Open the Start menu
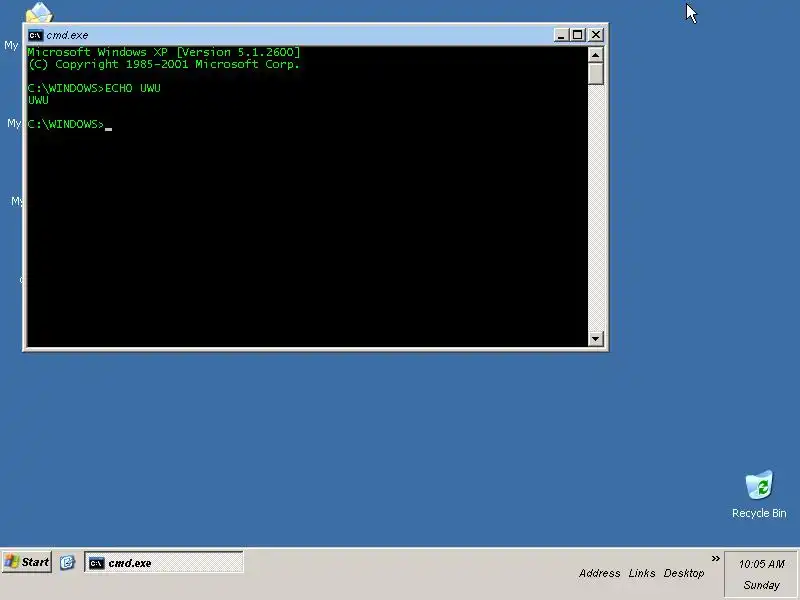The image size is (800, 600). tap(27, 562)
